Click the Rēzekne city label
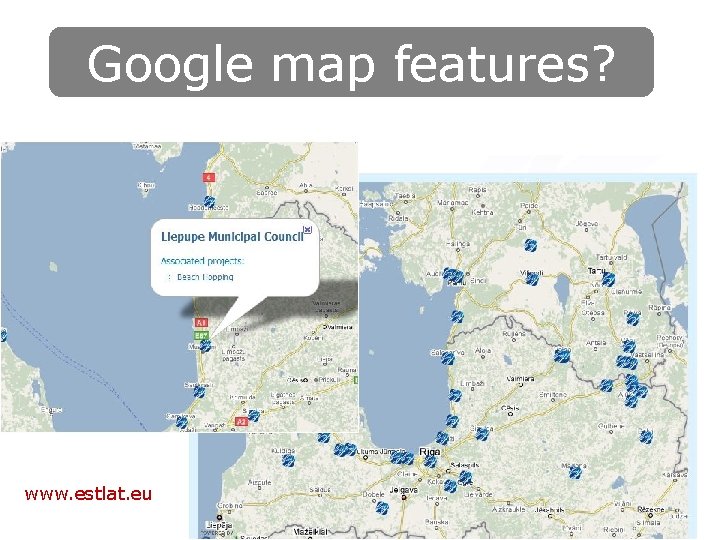The image size is (720, 540). tap(651, 510)
